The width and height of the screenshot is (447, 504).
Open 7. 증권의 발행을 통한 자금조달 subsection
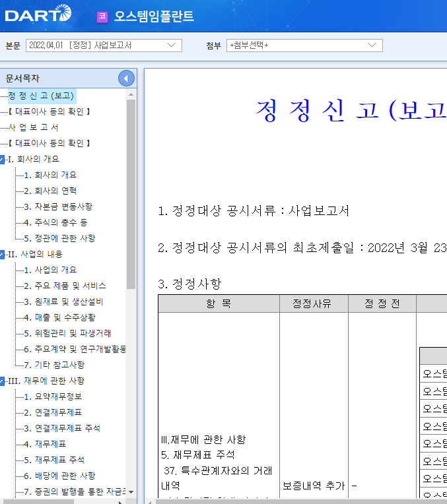click(75, 491)
